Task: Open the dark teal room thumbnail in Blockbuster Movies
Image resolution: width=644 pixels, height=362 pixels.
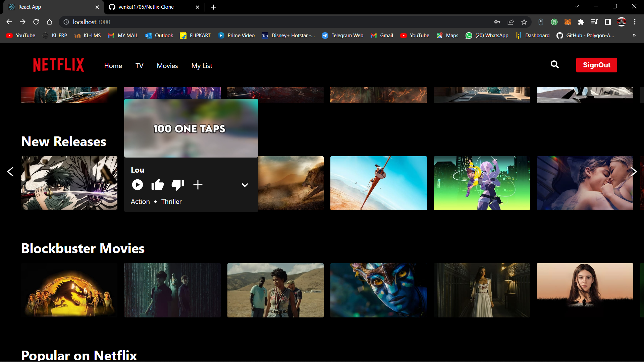Action: tap(172, 290)
